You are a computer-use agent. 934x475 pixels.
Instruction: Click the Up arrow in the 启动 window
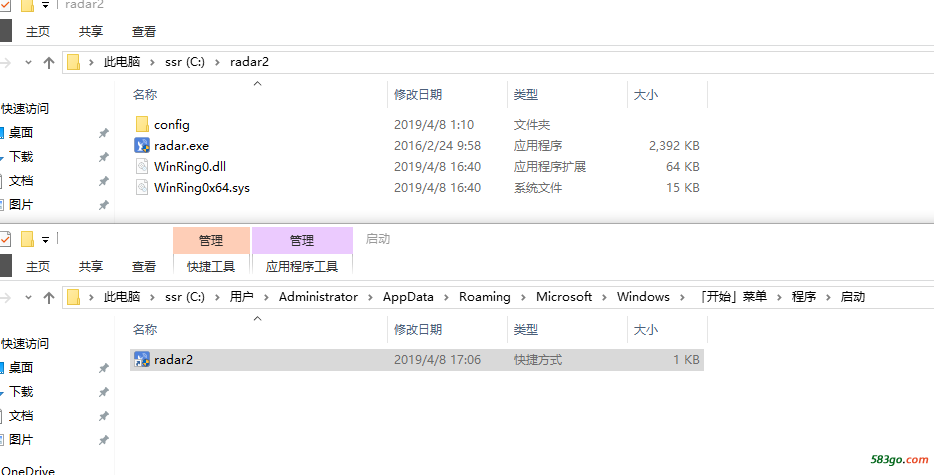[49, 297]
